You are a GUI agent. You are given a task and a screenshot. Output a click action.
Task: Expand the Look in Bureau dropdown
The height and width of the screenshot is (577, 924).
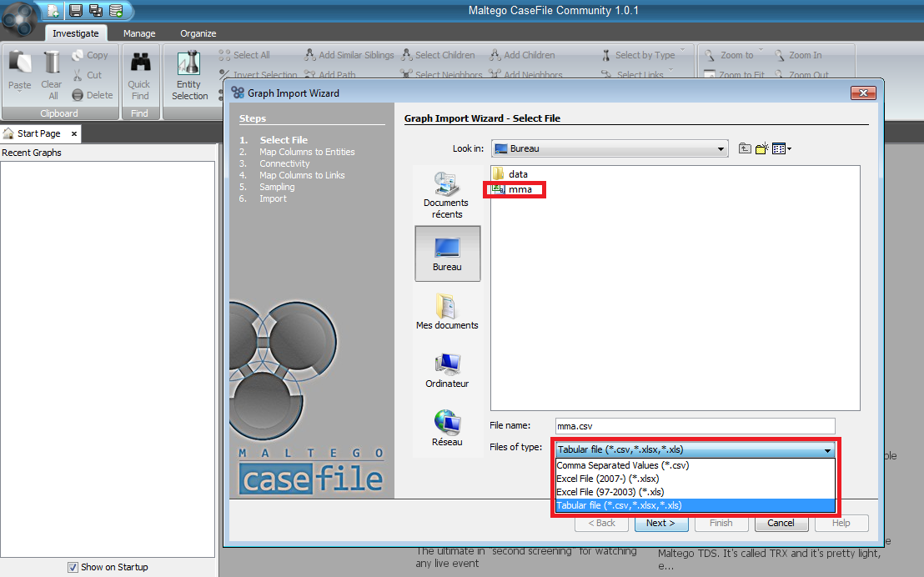pyautogui.click(x=721, y=148)
